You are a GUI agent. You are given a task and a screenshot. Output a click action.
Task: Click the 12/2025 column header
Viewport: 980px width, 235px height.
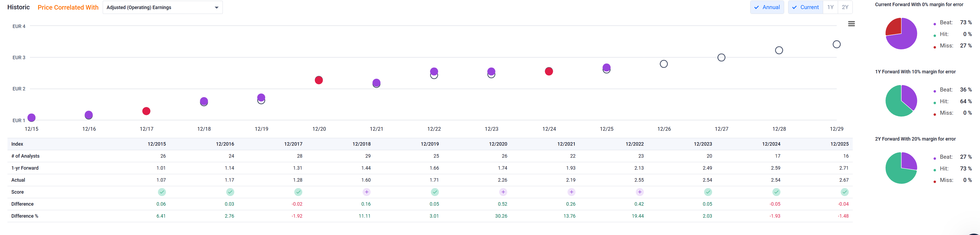point(840,144)
